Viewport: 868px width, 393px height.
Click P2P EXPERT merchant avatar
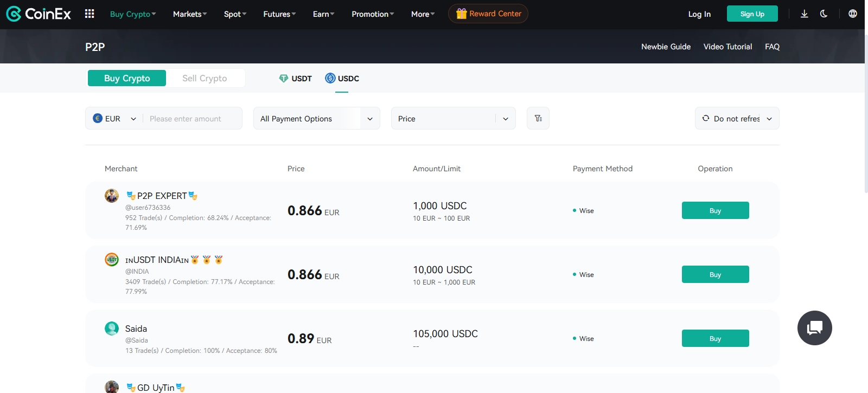click(x=112, y=196)
